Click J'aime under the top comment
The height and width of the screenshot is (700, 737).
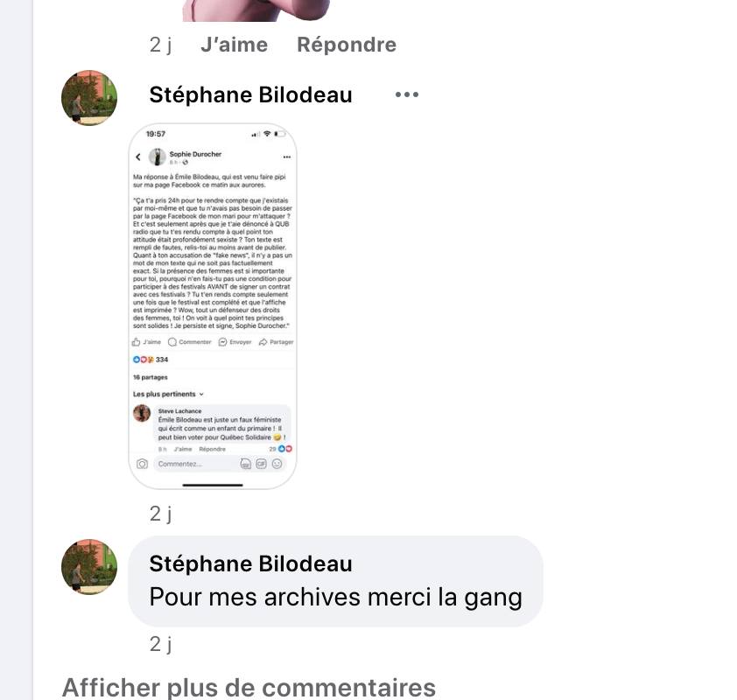pos(234,45)
